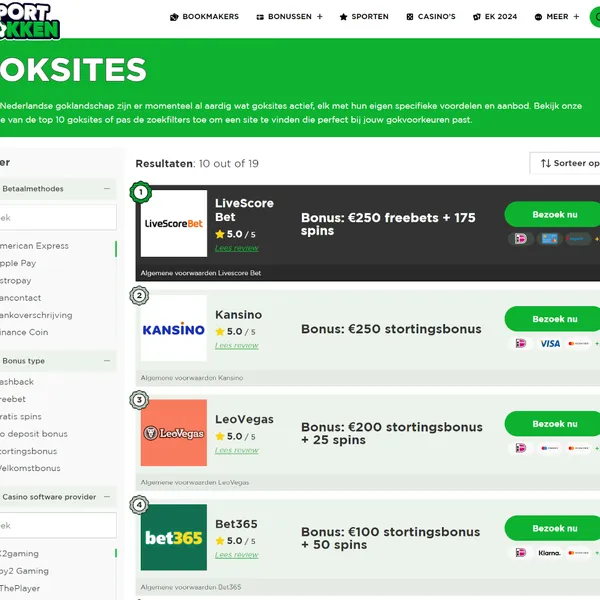Open the Sorteer op dropdown
Image resolution: width=600 pixels, height=600 pixels.
coord(565,163)
